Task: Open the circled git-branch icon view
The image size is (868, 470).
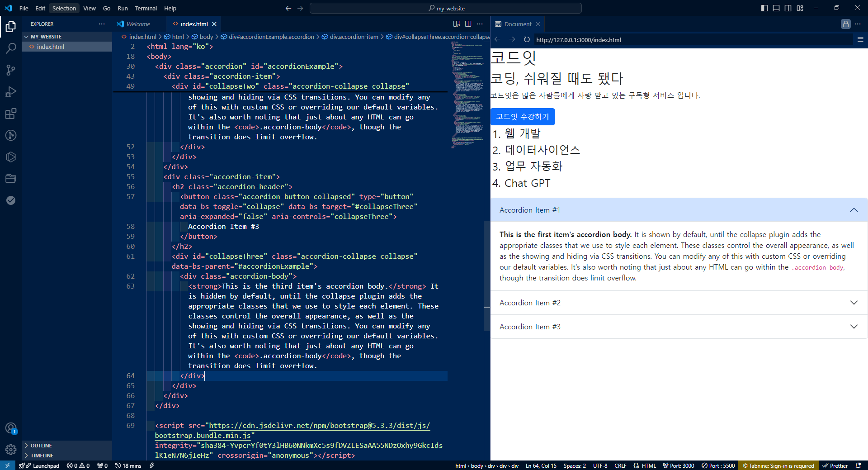Action: 11,135
